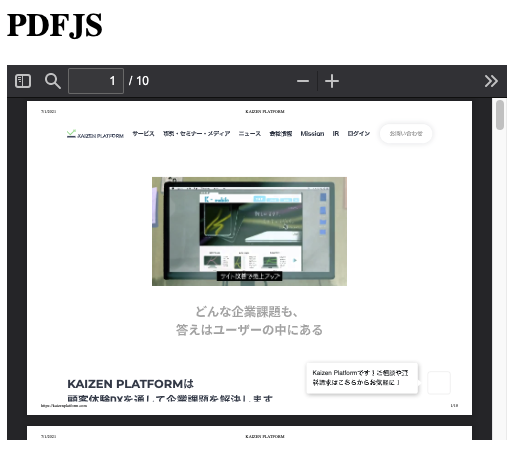Open the find-in-document search

[52, 81]
